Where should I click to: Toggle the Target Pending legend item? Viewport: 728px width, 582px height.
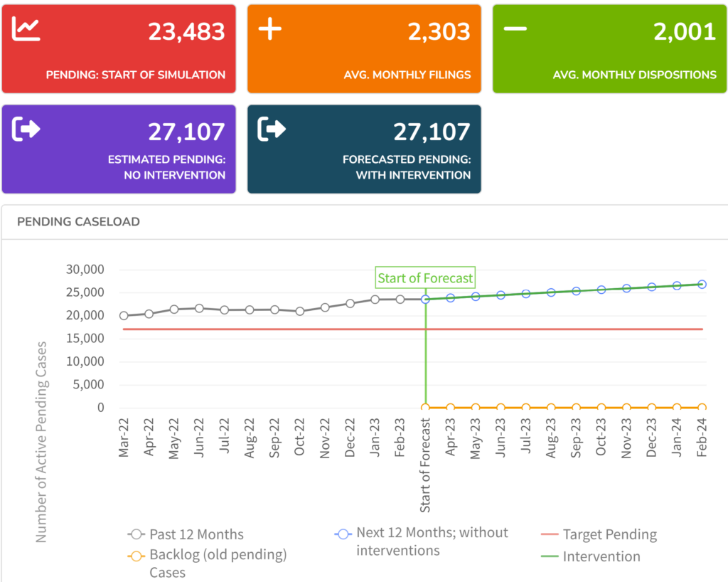(599, 534)
